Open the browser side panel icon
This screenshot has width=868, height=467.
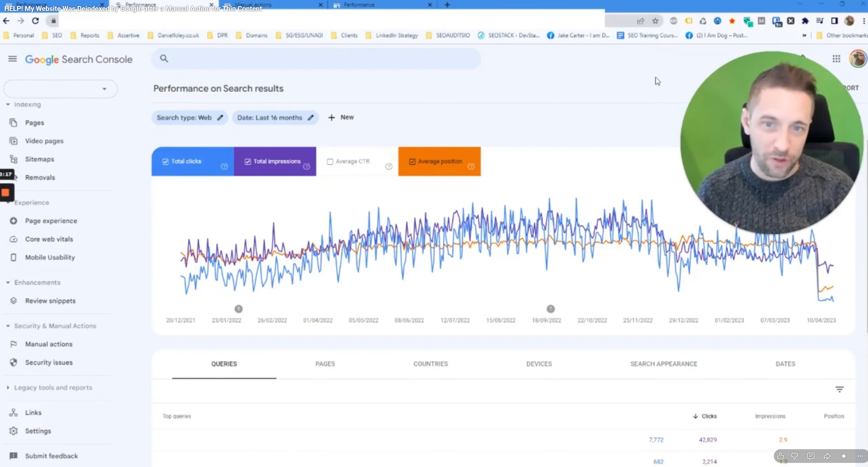(x=834, y=21)
